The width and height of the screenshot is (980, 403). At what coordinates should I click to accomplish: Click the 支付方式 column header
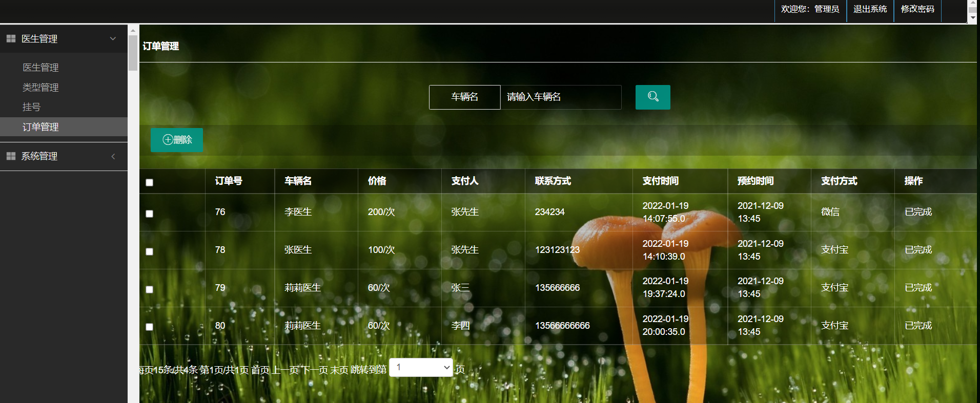pos(839,181)
